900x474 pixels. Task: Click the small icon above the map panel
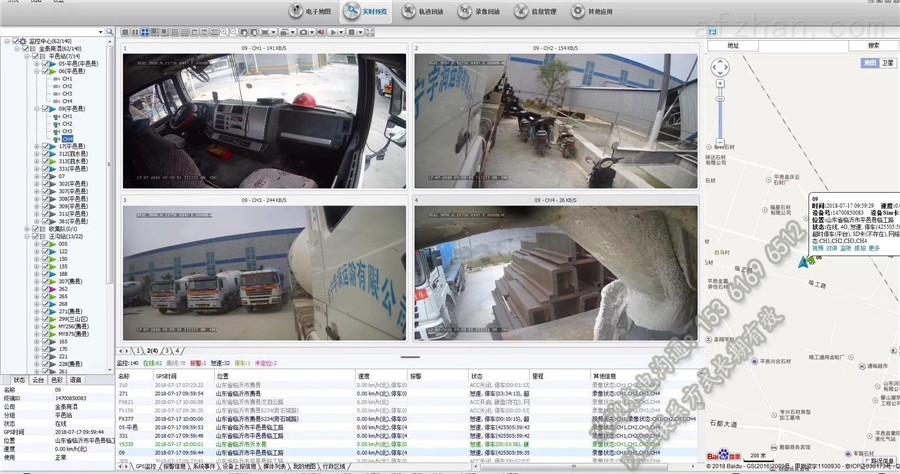coord(712,32)
